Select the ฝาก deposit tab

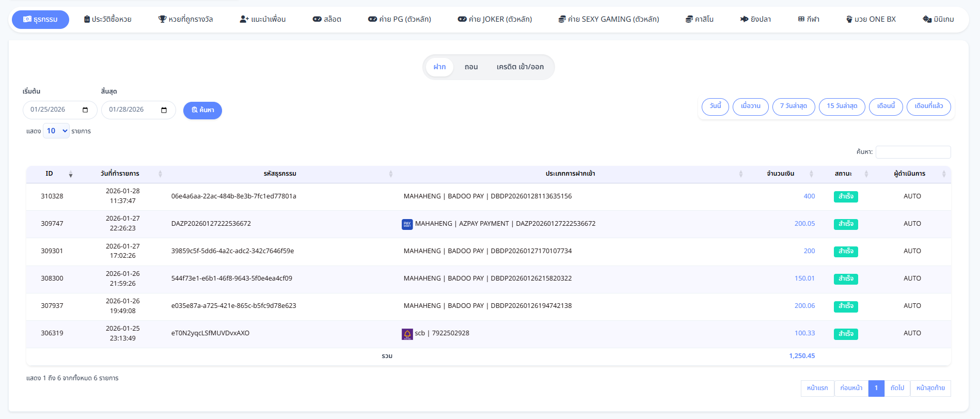click(439, 67)
